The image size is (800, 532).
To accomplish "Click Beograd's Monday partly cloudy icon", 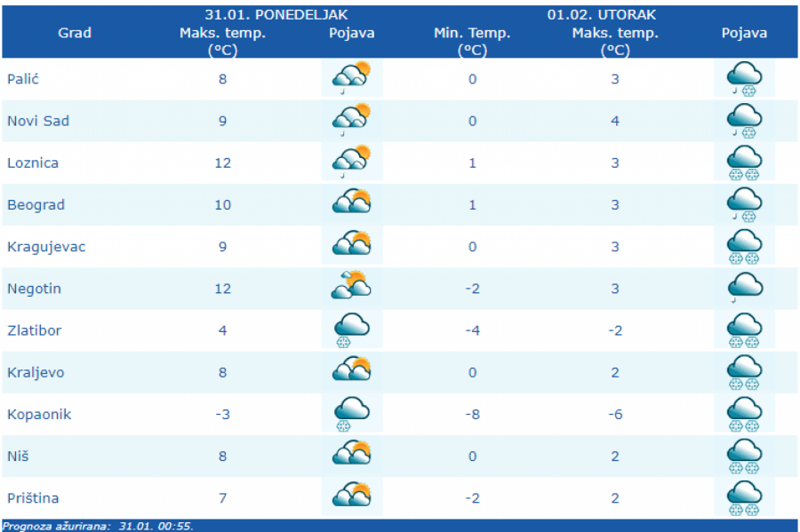I will [351, 204].
